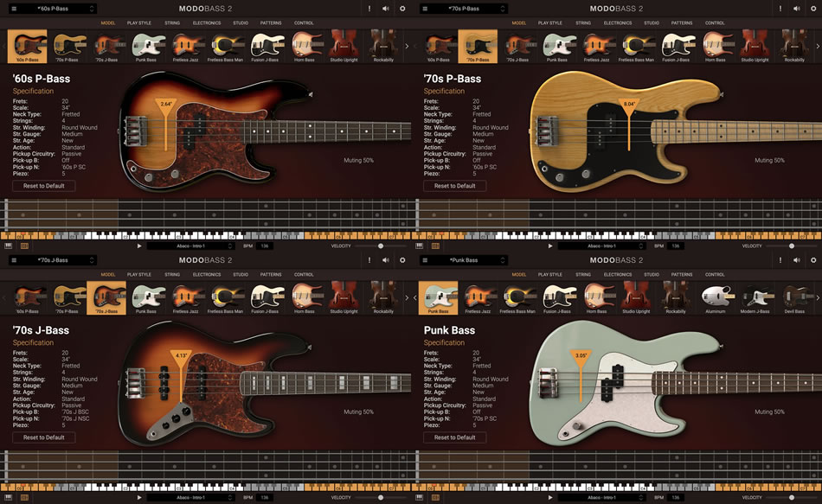
Task: Choose the Devil Bass model thumbnail
Action: coord(794,299)
